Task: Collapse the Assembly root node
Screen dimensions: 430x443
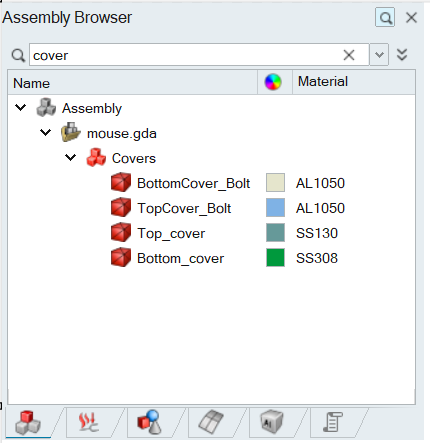Action: pos(21,107)
